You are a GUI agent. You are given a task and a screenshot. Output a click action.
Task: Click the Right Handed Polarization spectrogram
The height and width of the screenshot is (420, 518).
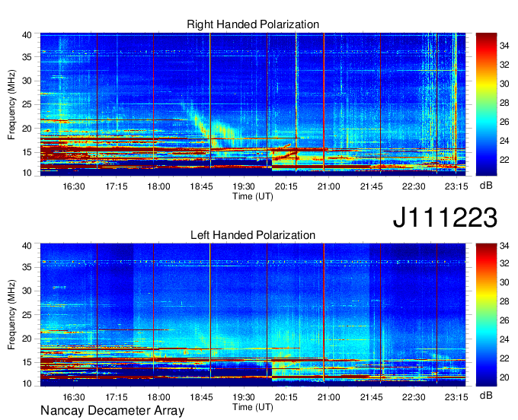253,104
